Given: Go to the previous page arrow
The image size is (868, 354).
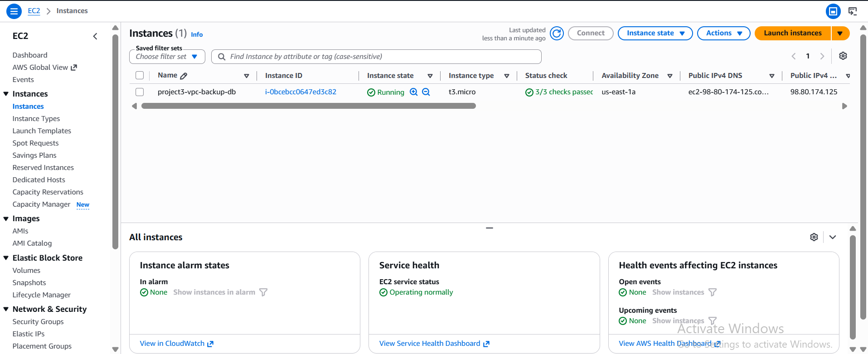Looking at the screenshot, I should tap(794, 56).
